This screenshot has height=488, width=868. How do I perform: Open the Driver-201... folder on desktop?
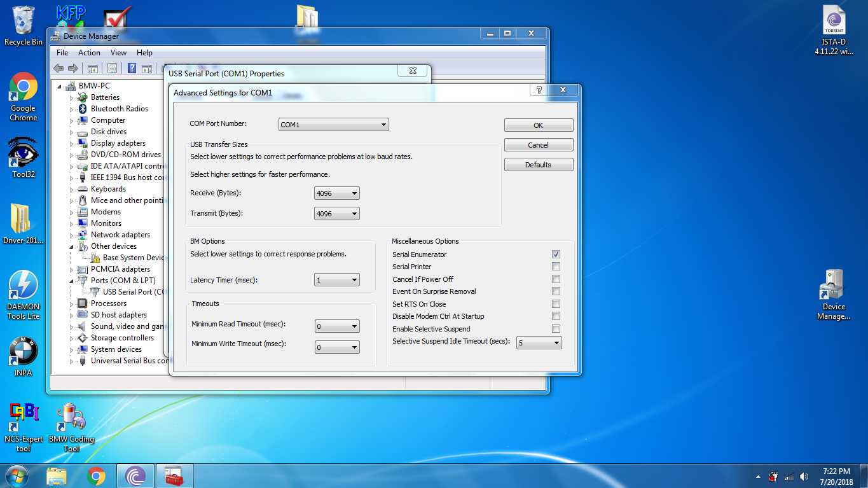[23, 224]
